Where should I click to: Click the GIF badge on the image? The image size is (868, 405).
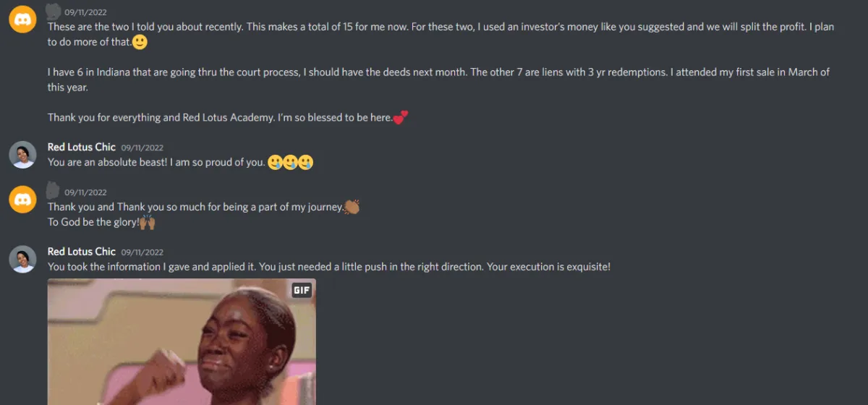click(x=301, y=291)
